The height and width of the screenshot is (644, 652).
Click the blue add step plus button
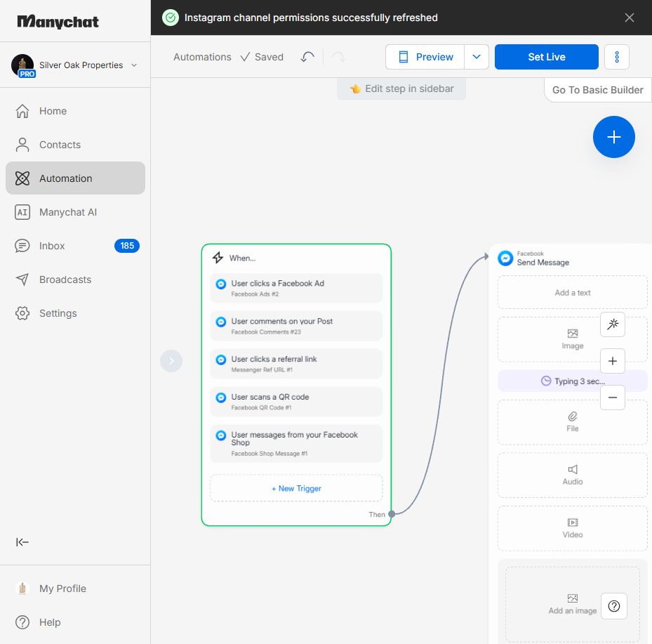[x=613, y=137]
